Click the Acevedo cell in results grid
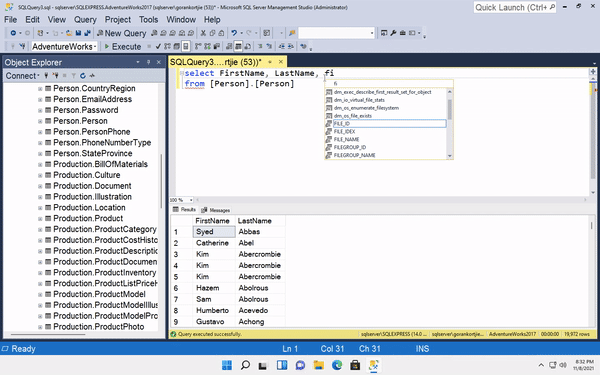This screenshot has width=600, height=375. (x=260, y=310)
